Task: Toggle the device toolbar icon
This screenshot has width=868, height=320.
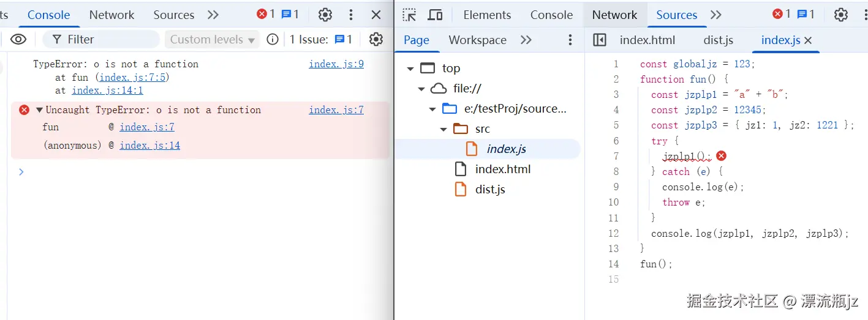Action: click(435, 15)
